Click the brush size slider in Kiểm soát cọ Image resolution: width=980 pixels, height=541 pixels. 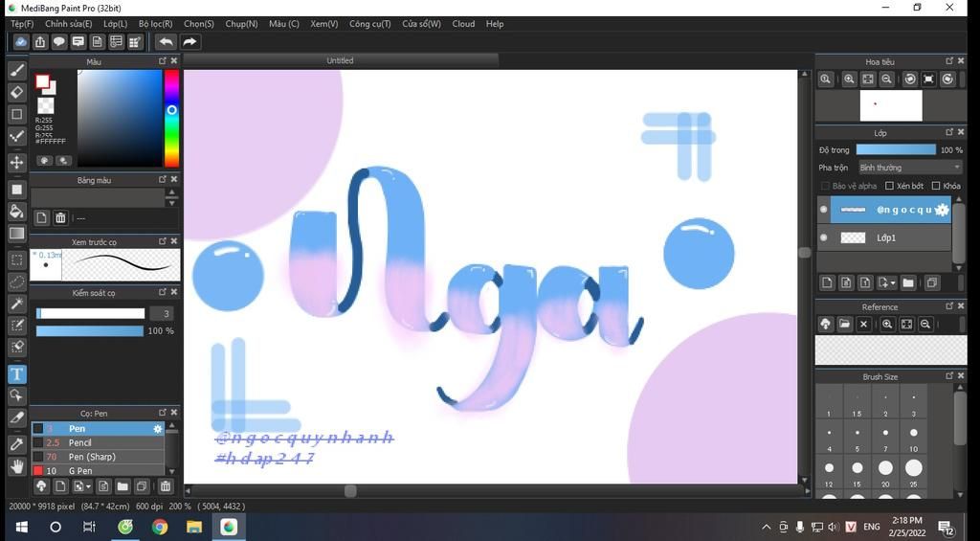point(91,313)
